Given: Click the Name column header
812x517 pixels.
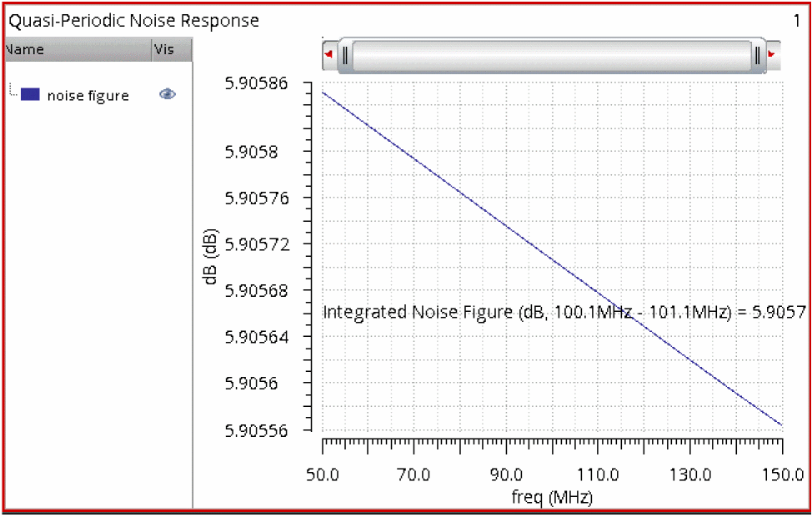Looking at the screenshot, I should click(x=78, y=50).
